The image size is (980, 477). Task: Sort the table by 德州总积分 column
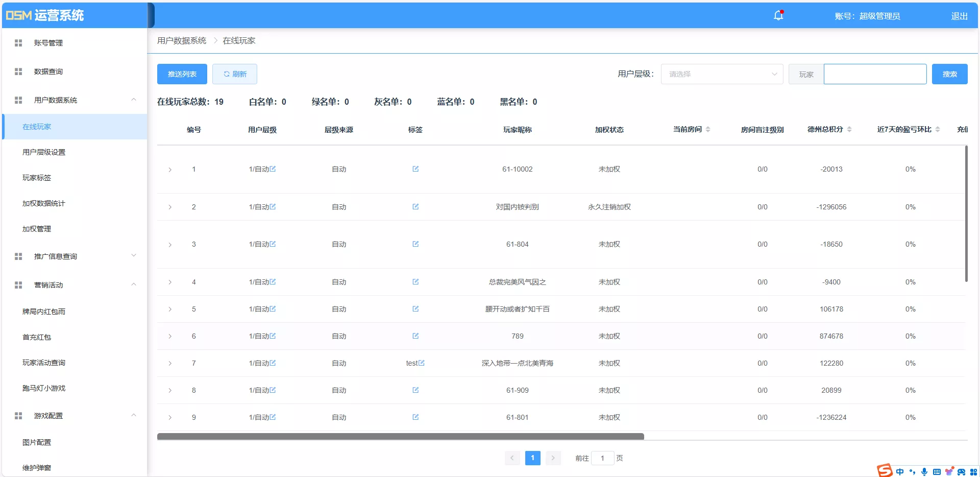[849, 129]
